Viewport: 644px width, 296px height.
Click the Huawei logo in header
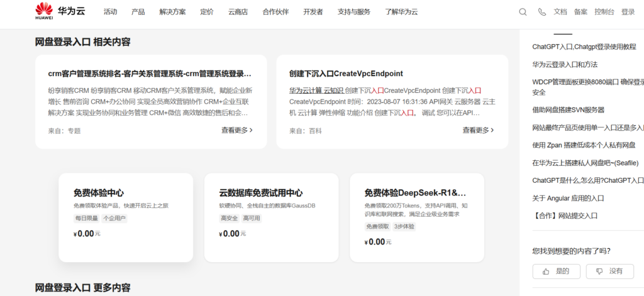(x=44, y=11)
